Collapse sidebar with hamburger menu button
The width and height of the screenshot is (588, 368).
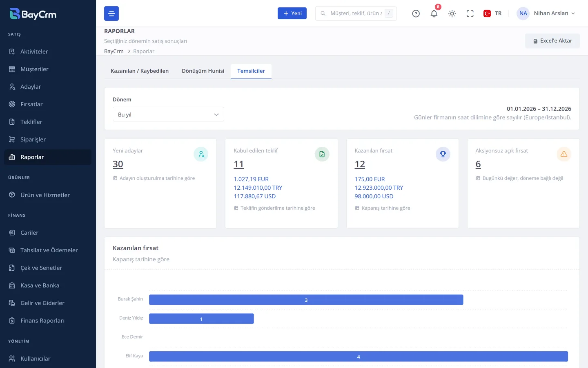click(x=111, y=13)
